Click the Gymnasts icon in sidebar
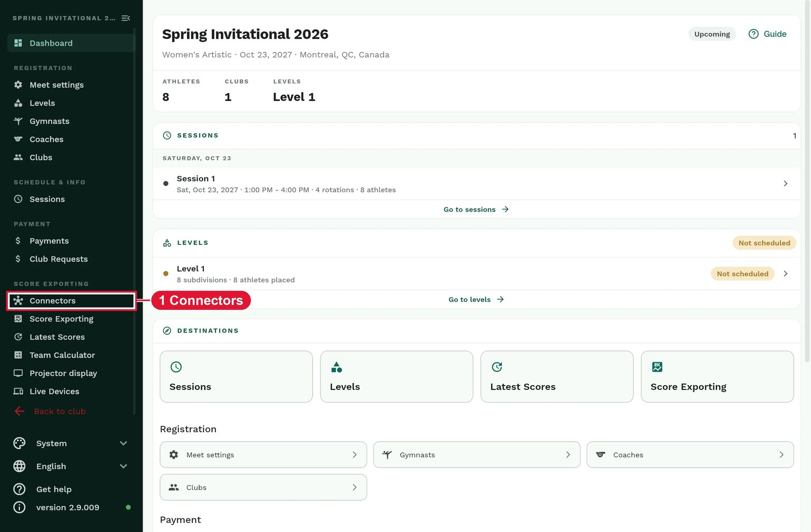This screenshot has width=811, height=532. pos(18,121)
